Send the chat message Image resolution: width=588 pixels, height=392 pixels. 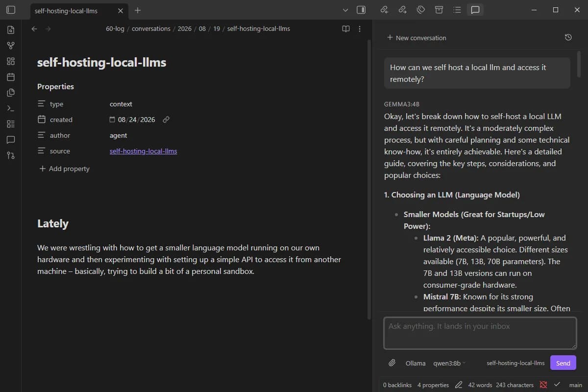563,363
